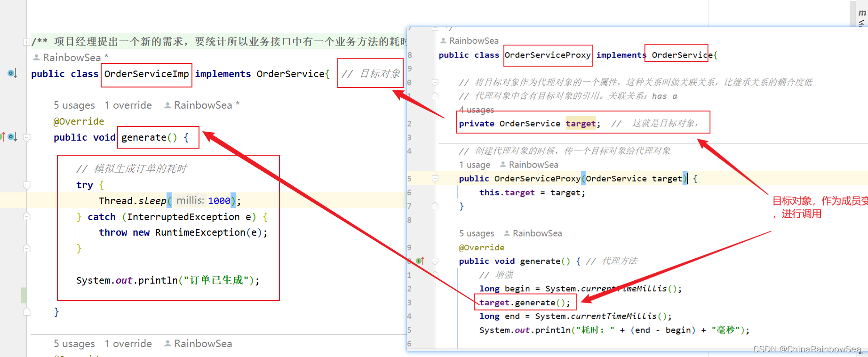Click the highlighted target field name
The image size is (868, 357).
(x=581, y=123)
